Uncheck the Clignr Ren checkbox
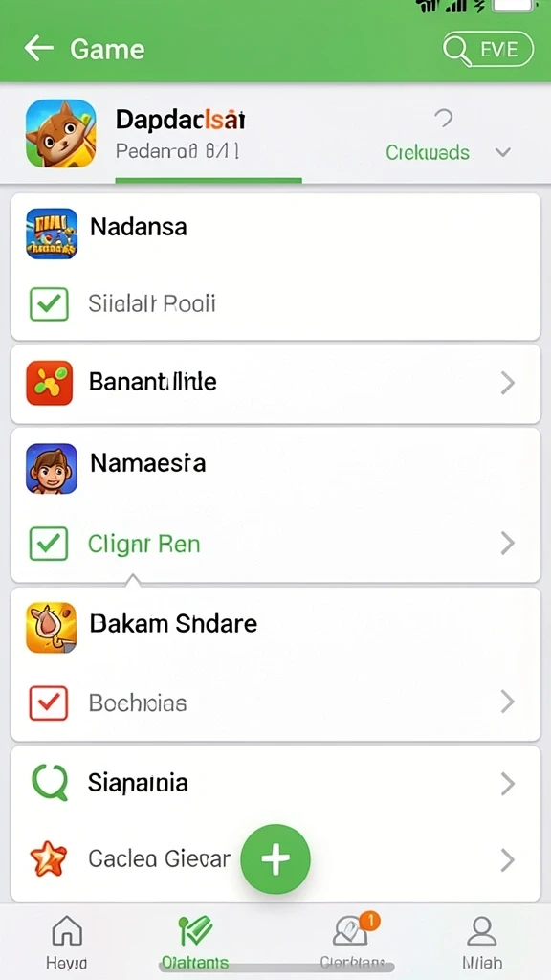 (49, 544)
